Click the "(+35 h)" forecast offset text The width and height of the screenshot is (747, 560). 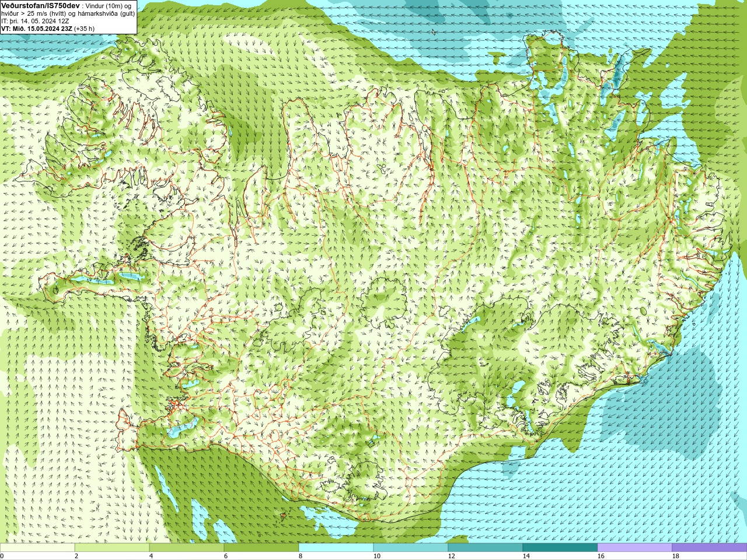click(x=85, y=29)
